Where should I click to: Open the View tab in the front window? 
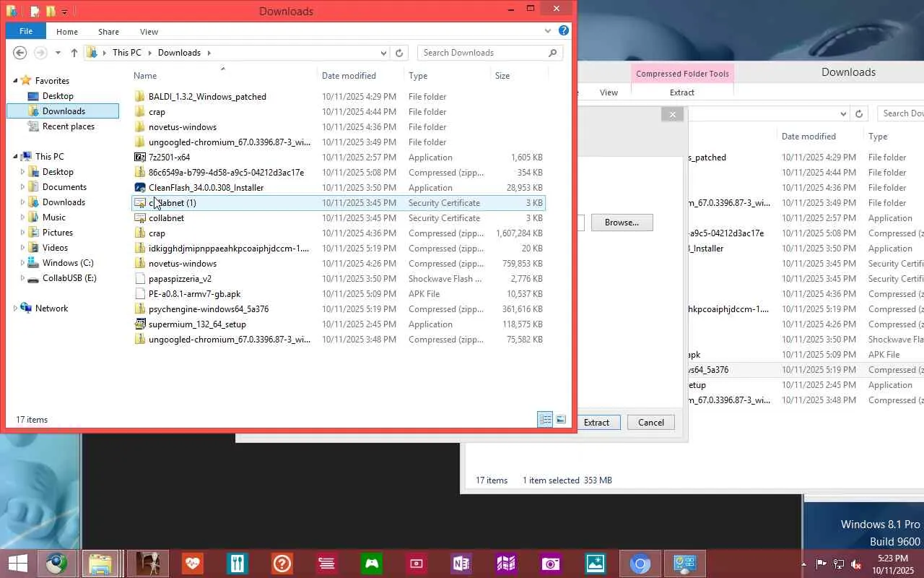pyautogui.click(x=149, y=31)
